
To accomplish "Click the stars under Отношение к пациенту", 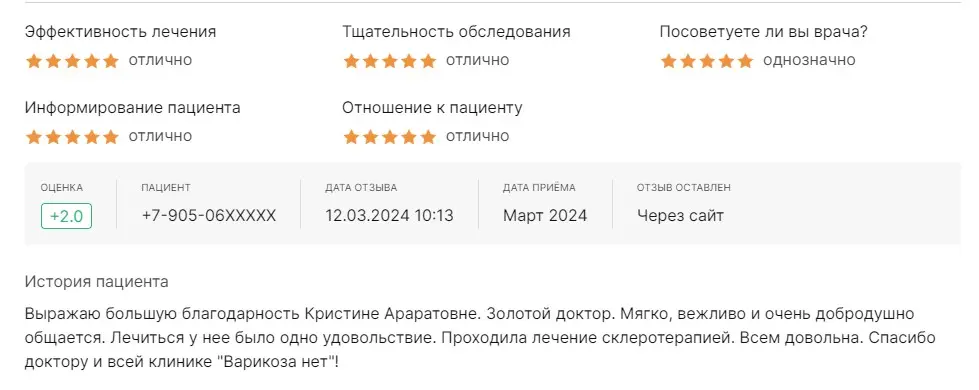I will pos(389,136).
